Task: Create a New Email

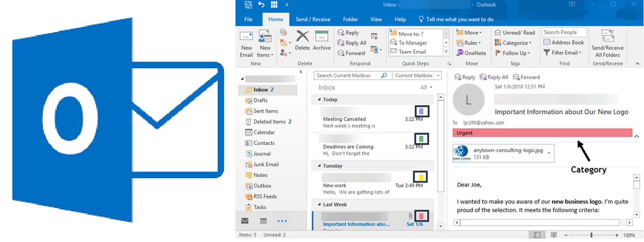Action: pyautogui.click(x=247, y=44)
